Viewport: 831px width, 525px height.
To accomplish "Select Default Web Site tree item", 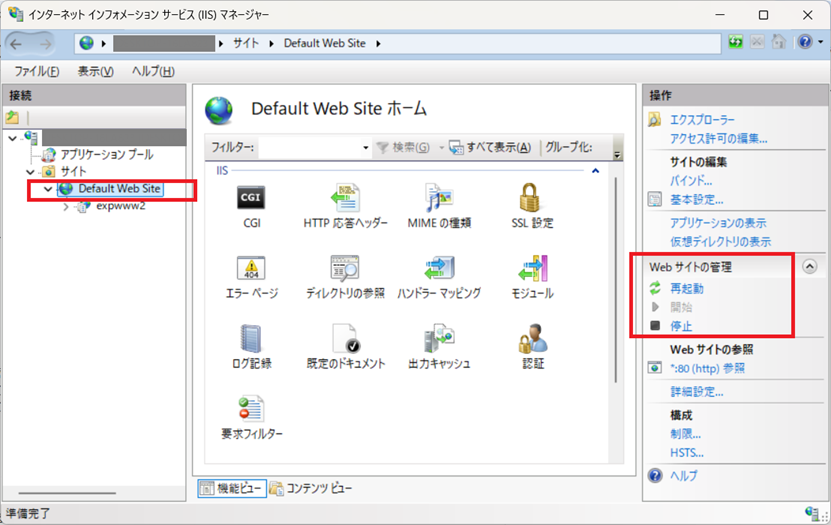I will [x=119, y=189].
